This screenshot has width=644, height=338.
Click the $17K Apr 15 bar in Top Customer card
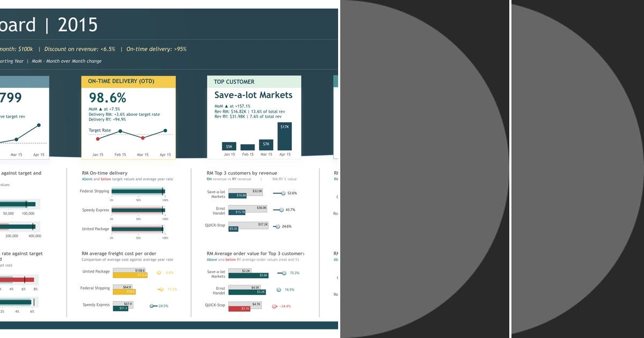(x=284, y=136)
